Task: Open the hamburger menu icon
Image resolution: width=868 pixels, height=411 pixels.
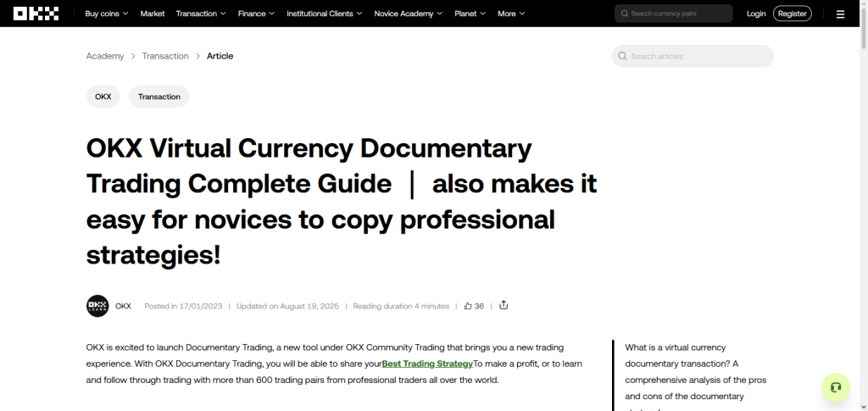Action: (x=840, y=14)
